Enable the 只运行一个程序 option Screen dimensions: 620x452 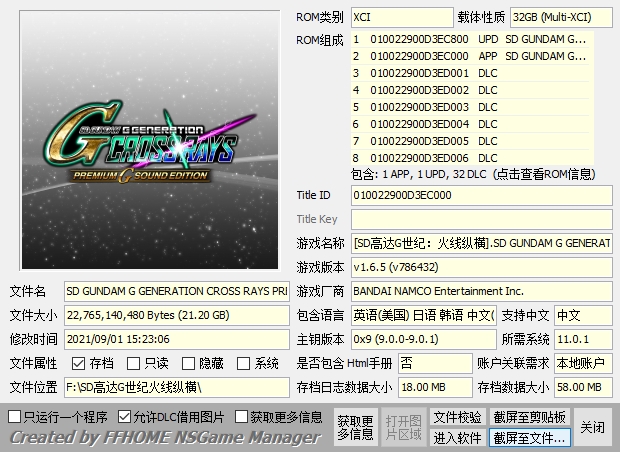15,416
